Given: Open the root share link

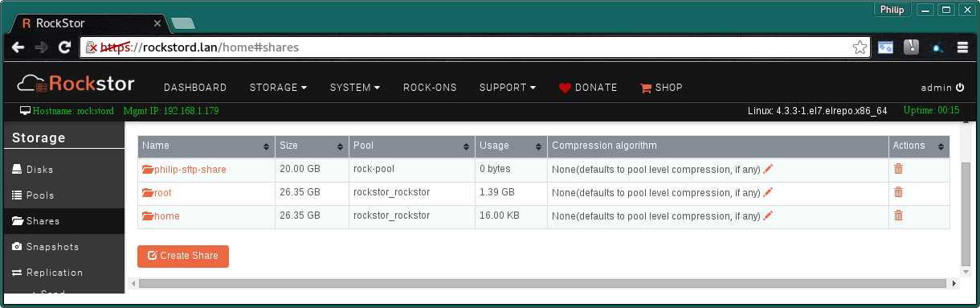Looking at the screenshot, I should tap(157, 193).
